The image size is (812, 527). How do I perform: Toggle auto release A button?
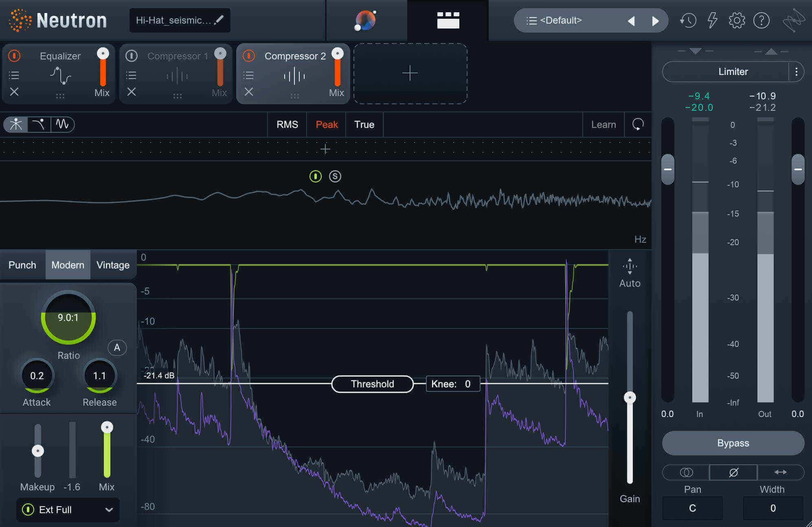(117, 347)
